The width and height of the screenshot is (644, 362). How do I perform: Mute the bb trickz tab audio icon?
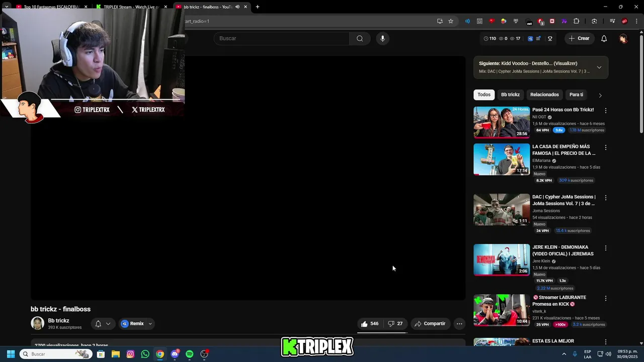[x=237, y=7]
